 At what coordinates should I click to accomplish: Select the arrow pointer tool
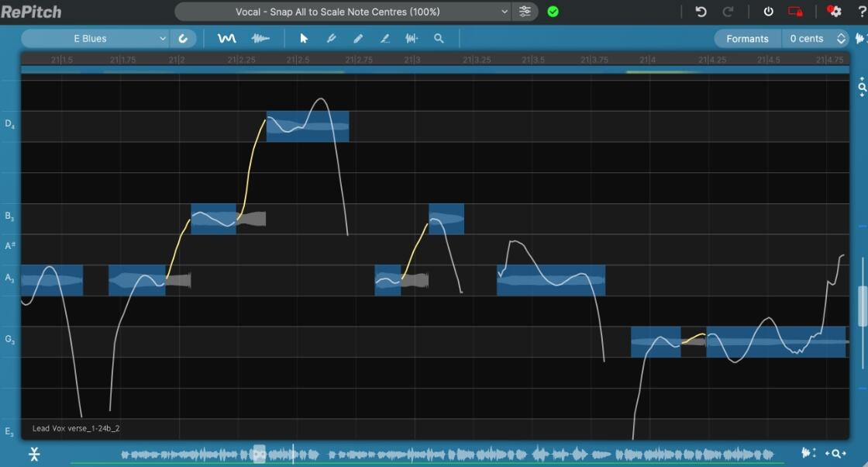click(303, 38)
